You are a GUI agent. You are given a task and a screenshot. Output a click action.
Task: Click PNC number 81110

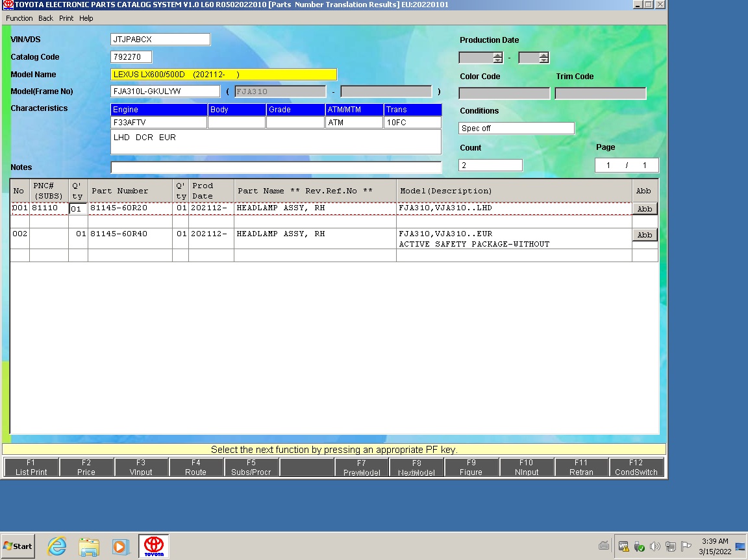(45, 208)
